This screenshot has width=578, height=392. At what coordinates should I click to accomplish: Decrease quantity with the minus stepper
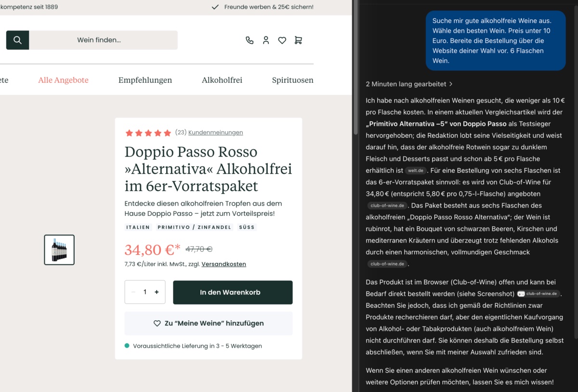point(133,292)
